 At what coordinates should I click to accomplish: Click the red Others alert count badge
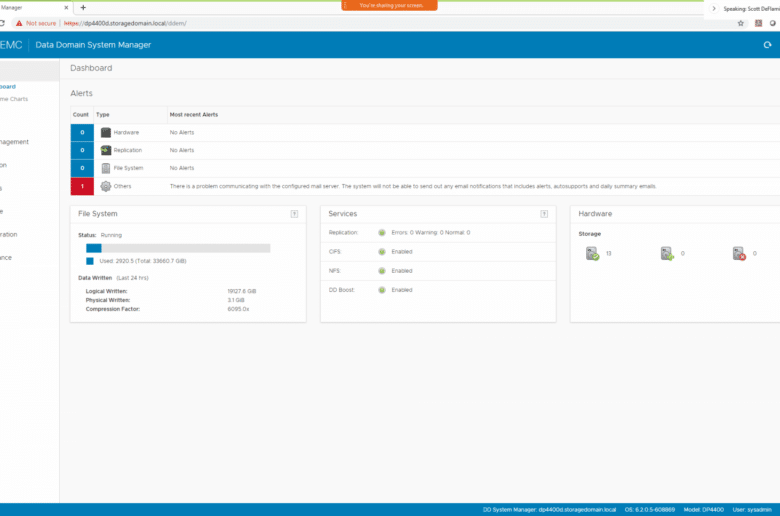[x=82, y=186]
